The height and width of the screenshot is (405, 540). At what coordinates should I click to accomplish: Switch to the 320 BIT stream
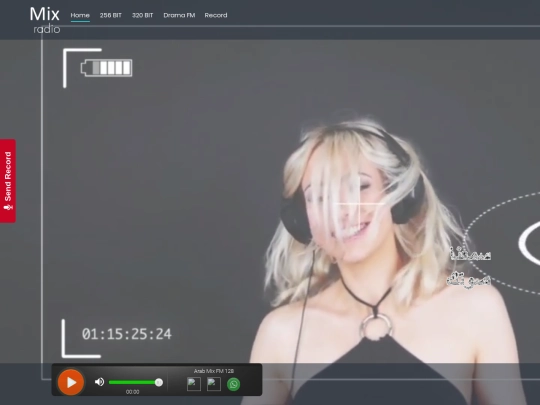coord(143,15)
